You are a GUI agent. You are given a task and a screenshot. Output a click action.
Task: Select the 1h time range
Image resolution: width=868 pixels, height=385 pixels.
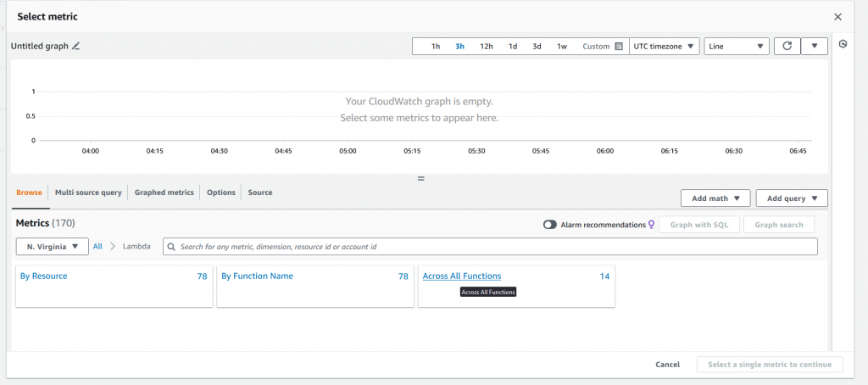tap(436, 47)
